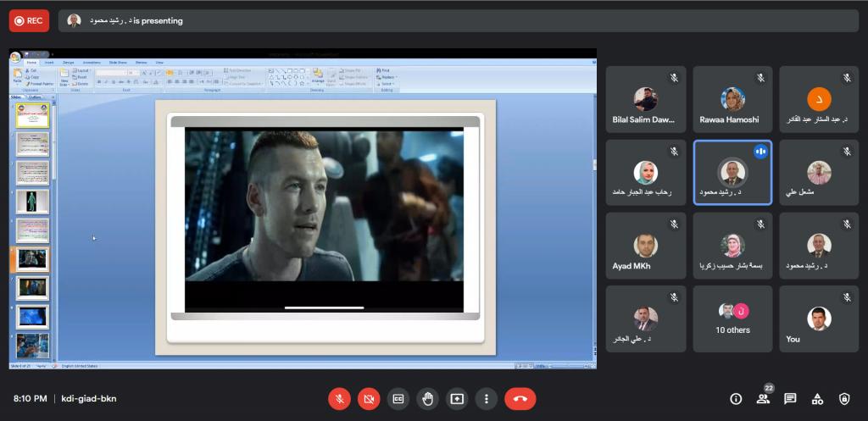Image resolution: width=868 pixels, height=421 pixels.
Task: Unmute the microphone
Action: tap(339, 399)
